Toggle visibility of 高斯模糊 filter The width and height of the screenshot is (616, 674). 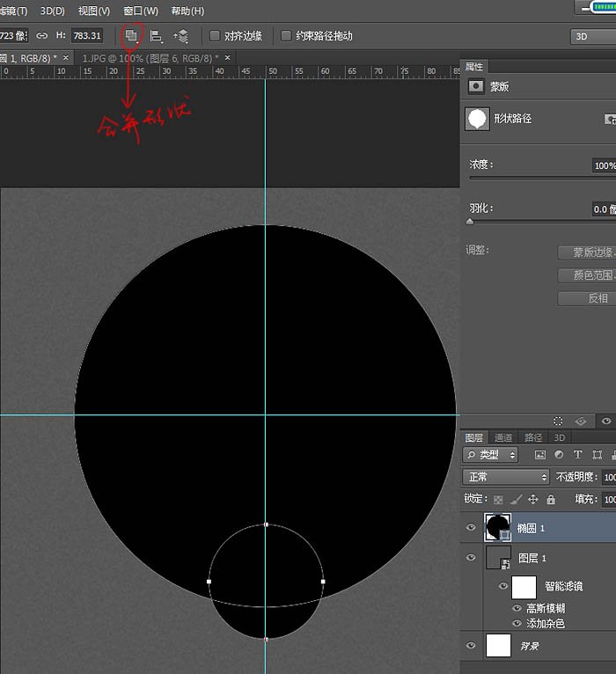tap(517, 608)
